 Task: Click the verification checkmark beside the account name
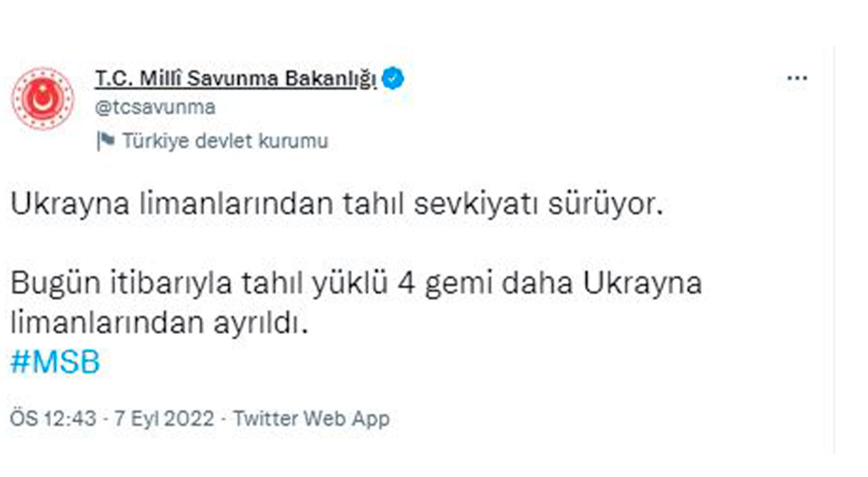click(392, 78)
